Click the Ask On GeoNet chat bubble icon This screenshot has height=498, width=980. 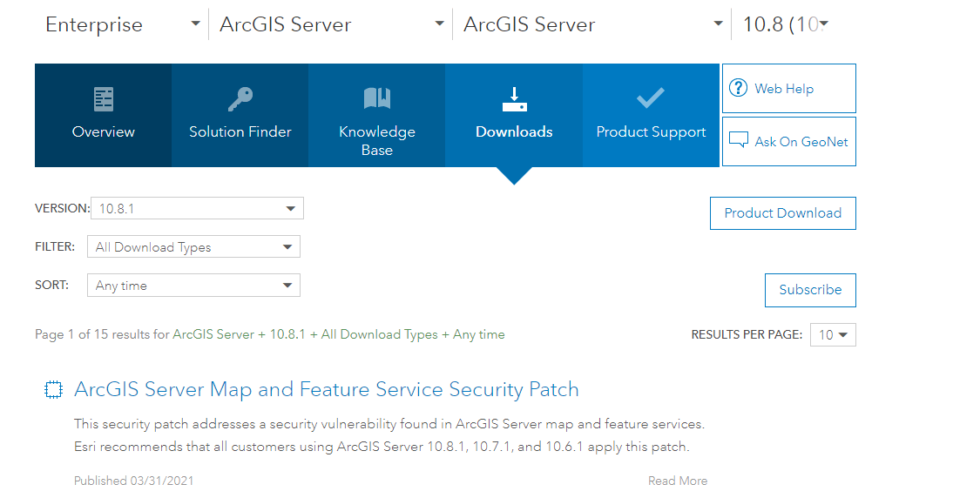[738, 139]
